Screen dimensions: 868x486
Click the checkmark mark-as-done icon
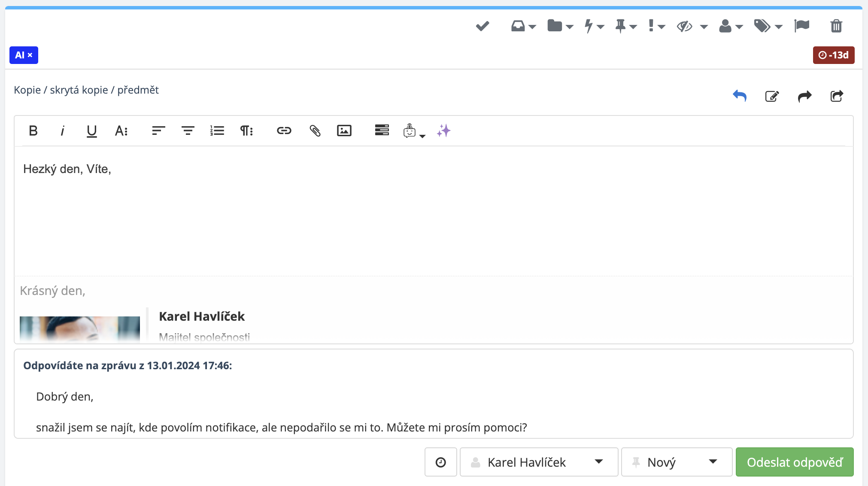tap(482, 26)
